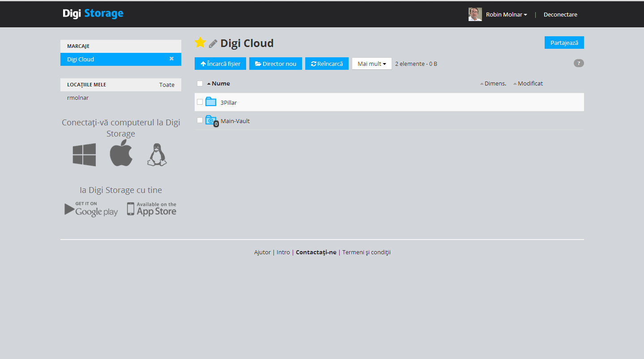This screenshot has height=359, width=644.
Task: Click the Reîncarcă refresh button
Action: point(327,64)
